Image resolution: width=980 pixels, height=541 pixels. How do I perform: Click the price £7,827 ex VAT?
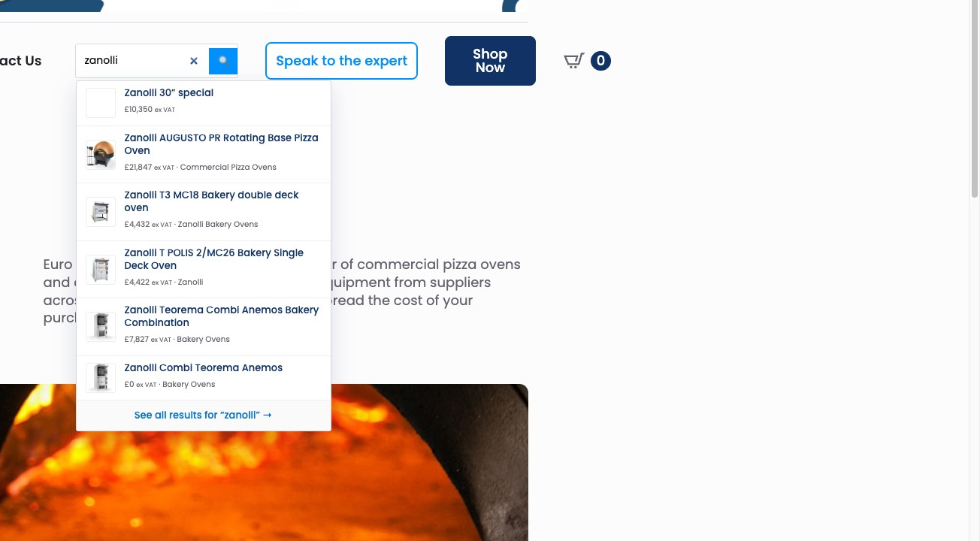(x=147, y=340)
